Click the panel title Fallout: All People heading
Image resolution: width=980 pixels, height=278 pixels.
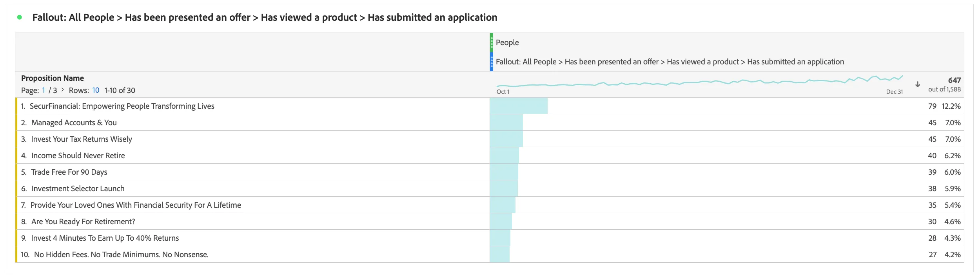click(265, 17)
